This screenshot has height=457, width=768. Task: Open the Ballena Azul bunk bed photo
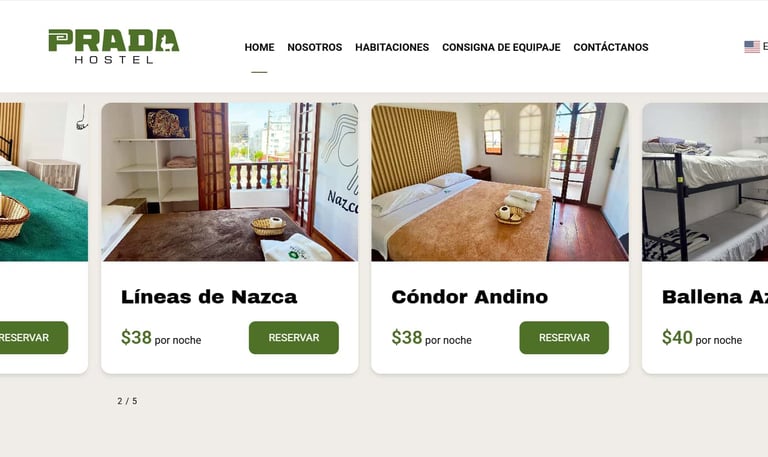tap(705, 182)
